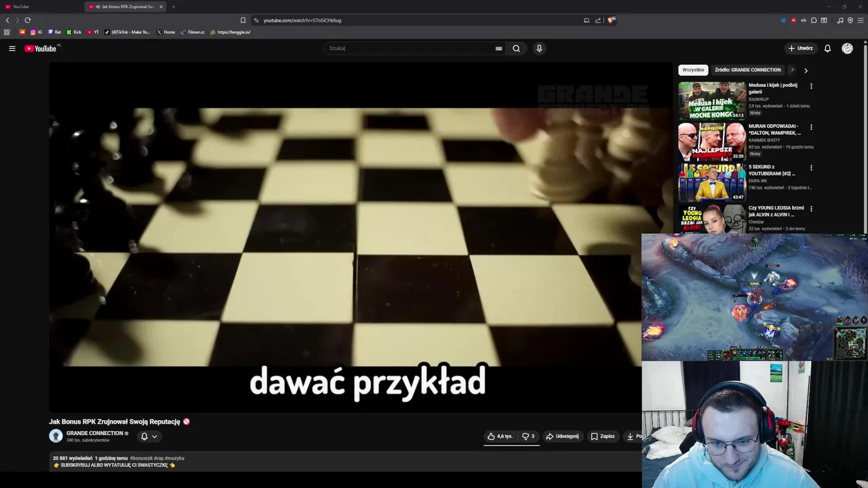Select Źródło: GRANDE CONNECTION chip

pyautogui.click(x=747, y=70)
